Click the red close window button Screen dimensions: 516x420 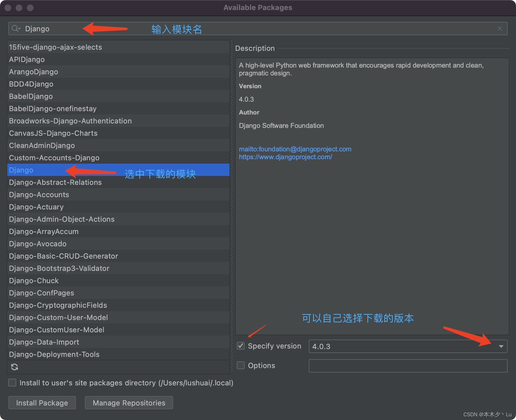(x=8, y=8)
